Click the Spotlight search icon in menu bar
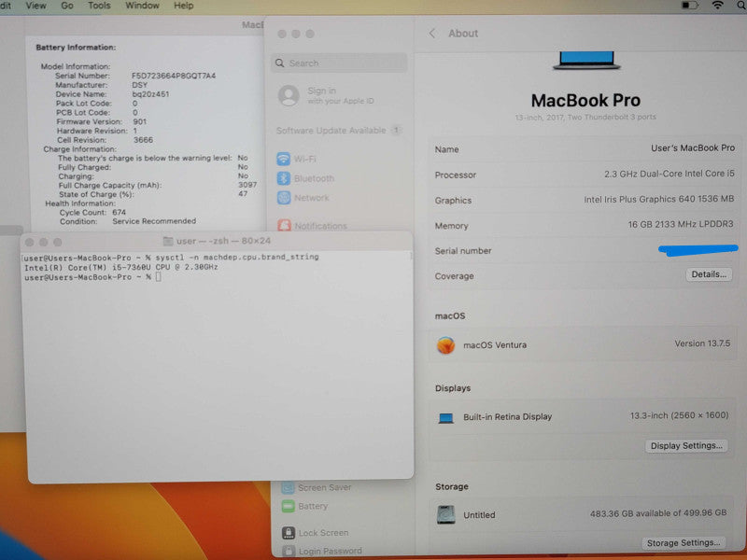The height and width of the screenshot is (560, 747). click(x=741, y=6)
